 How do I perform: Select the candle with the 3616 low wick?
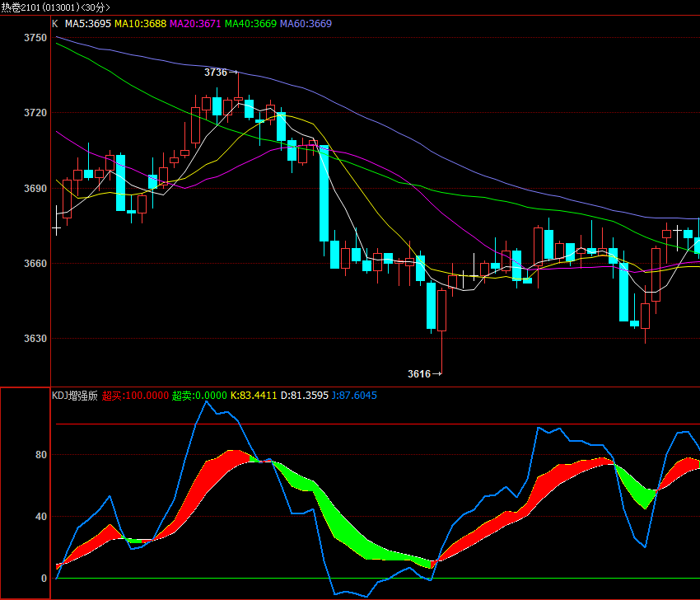point(442,332)
